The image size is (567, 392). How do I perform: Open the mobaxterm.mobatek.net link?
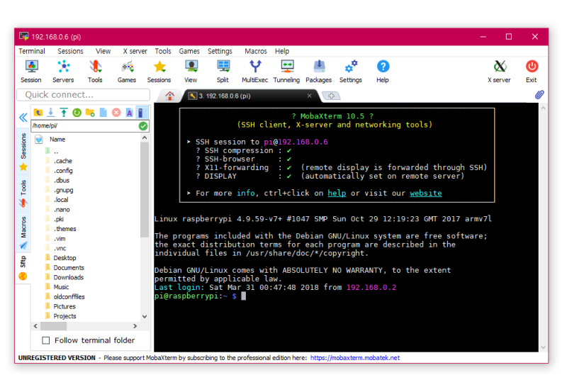(x=355, y=358)
